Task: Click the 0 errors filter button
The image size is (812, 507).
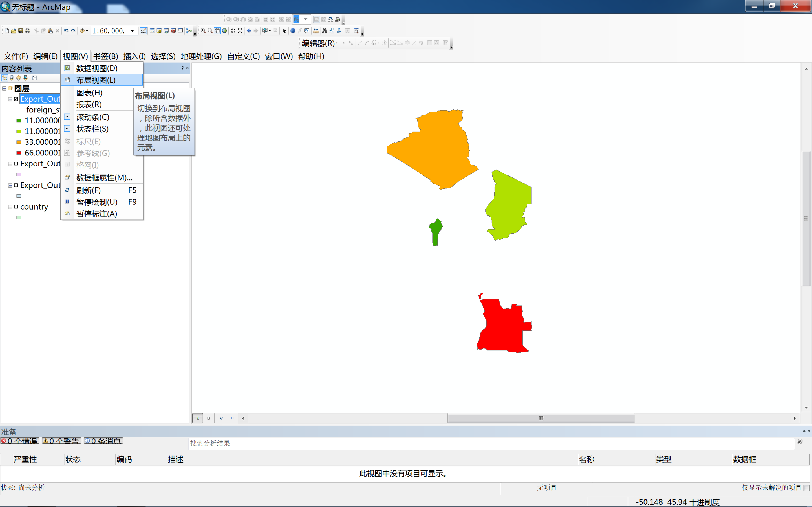Action: (x=20, y=441)
